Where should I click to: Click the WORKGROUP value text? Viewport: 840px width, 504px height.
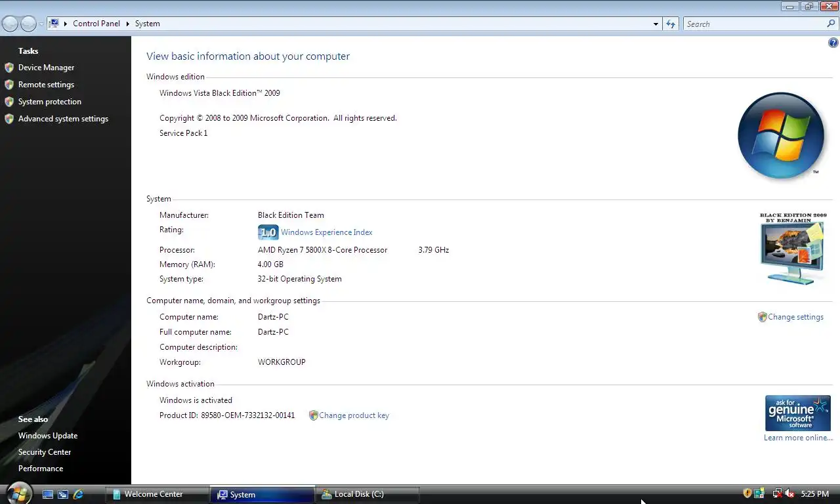click(x=282, y=362)
